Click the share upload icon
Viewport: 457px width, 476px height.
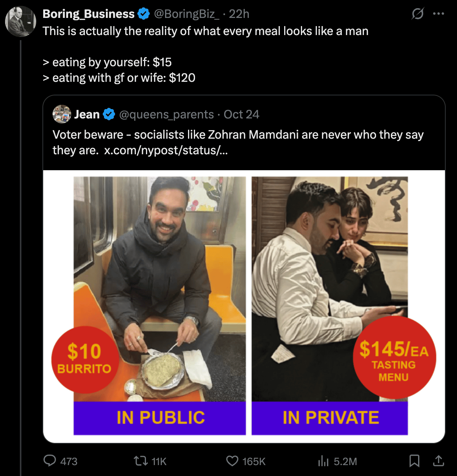[438, 461]
